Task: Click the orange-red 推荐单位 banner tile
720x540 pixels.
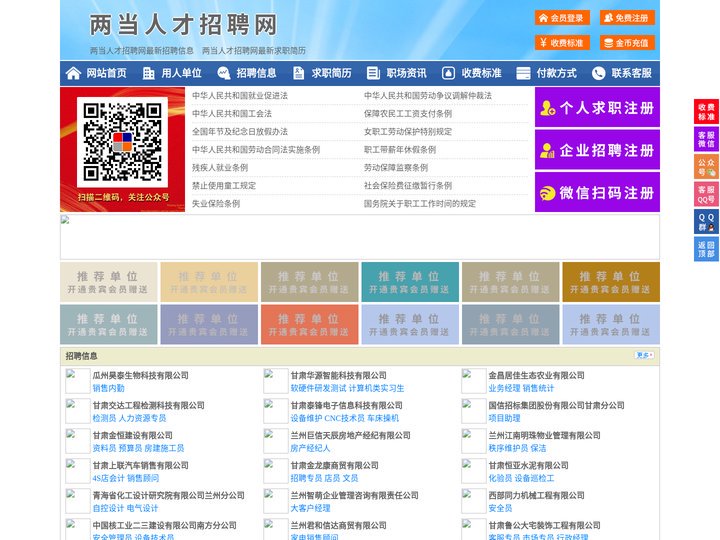Action: point(309,324)
